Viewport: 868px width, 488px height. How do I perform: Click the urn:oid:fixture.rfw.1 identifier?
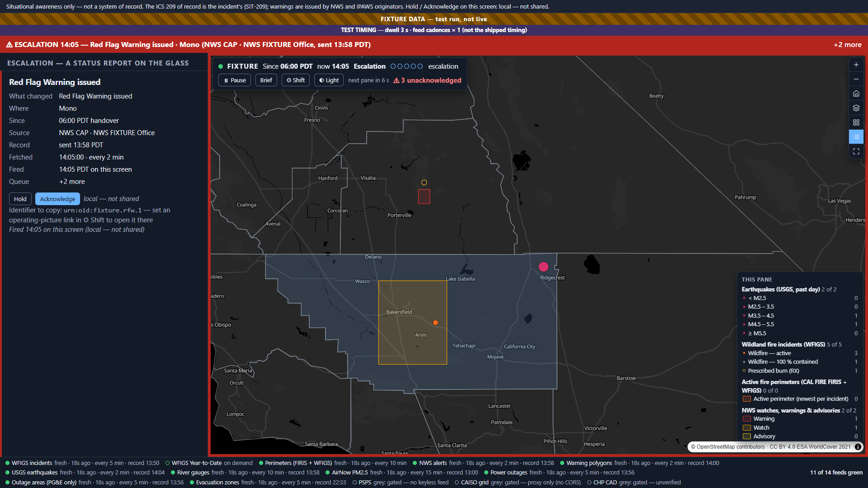[103, 211]
